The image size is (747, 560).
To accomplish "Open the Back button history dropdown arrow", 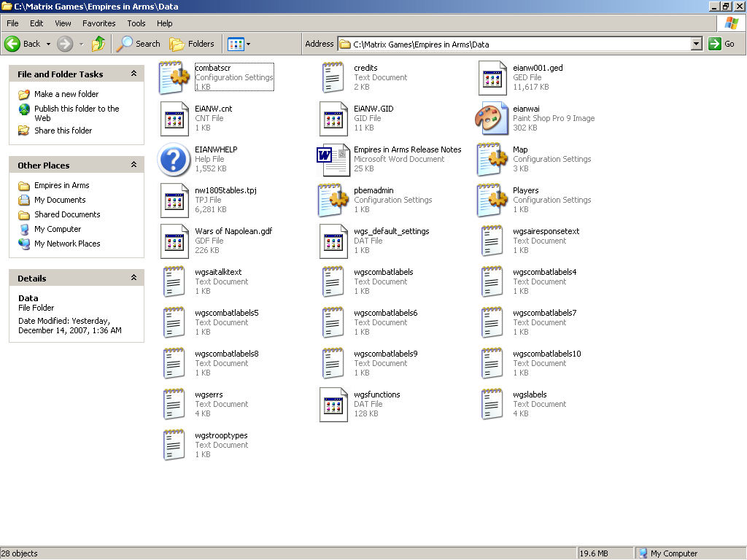I will [48, 44].
